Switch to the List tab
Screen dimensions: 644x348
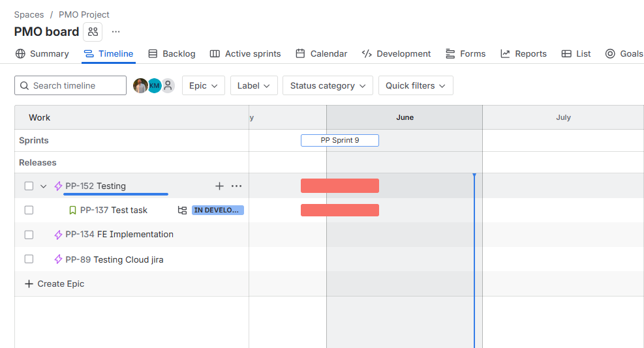pyautogui.click(x=576, y=53)
